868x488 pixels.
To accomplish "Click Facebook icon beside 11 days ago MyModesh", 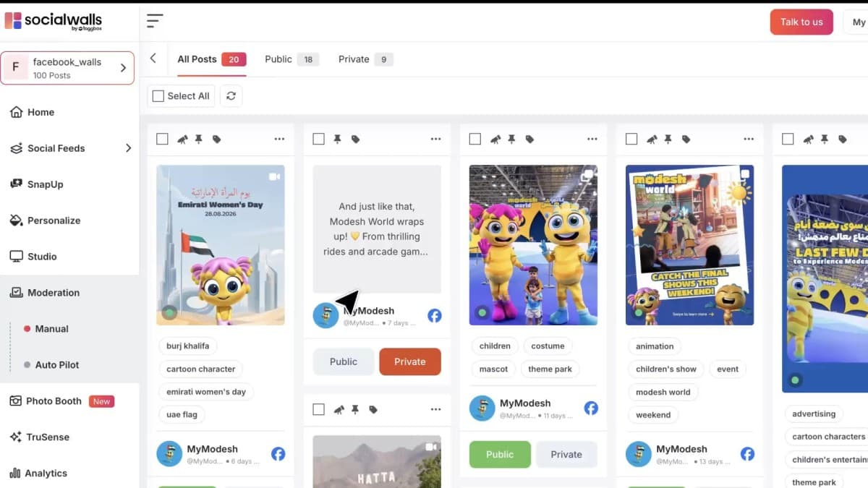I will pos(591,408).
